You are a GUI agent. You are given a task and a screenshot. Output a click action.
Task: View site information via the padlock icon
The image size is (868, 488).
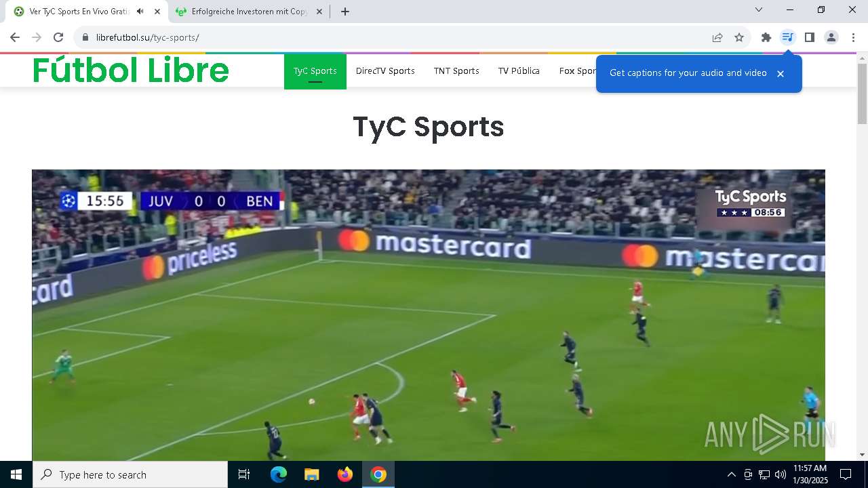(85, 37)
